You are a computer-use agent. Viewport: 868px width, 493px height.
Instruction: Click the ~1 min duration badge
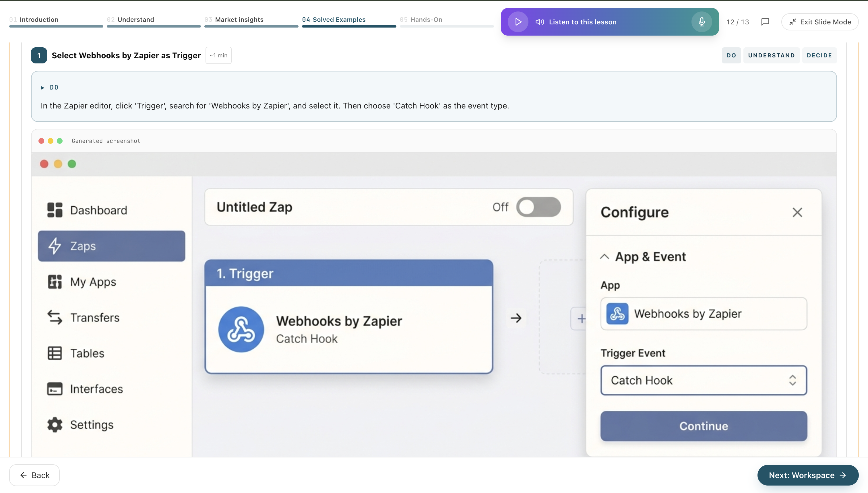218,55
